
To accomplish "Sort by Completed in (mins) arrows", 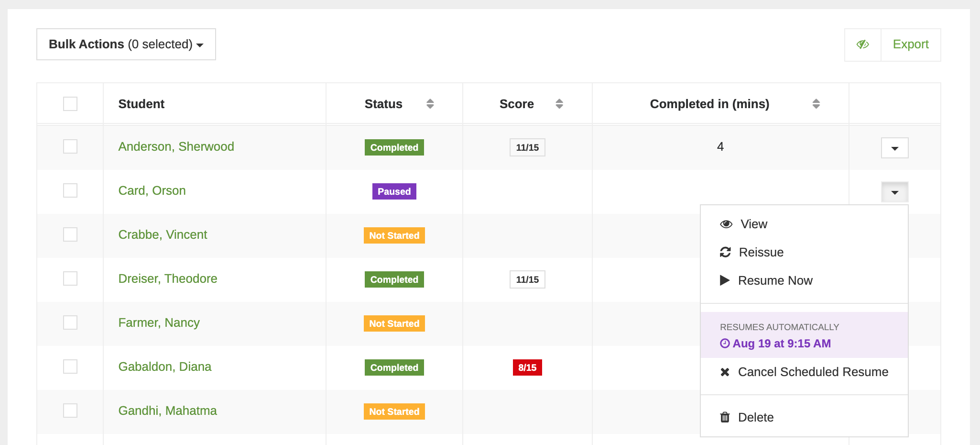I will click(816, 104).
